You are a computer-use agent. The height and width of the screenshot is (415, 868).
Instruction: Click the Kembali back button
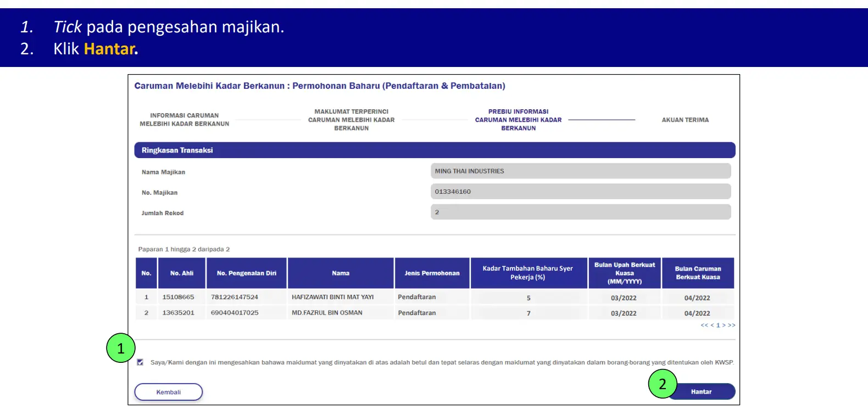click(x=169, y=392)
